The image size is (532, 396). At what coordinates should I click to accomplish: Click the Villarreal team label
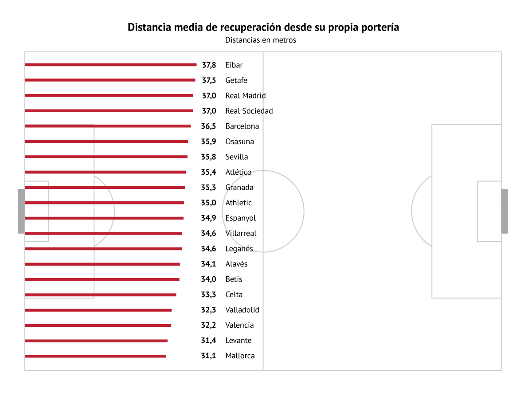point(241,233)
